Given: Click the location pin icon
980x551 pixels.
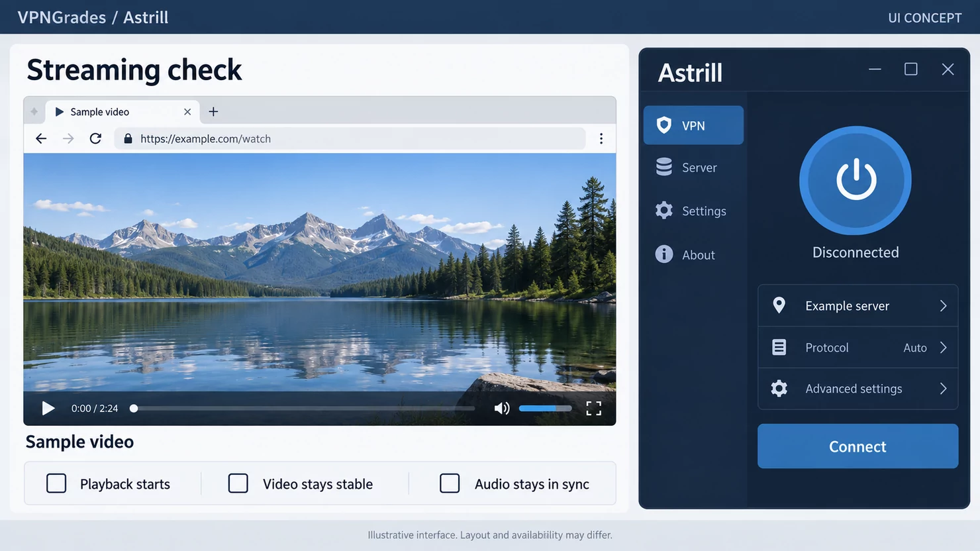Looking at the screenshot, I should point(779,305).
